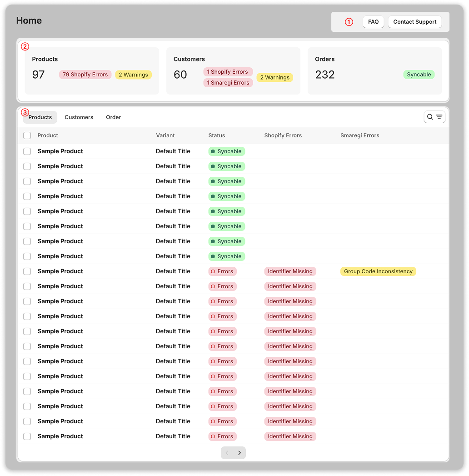Image resolution: width=469 pixels, height=476 pixels.
Task: Open the FAQ button
Action: coord(373,22)
